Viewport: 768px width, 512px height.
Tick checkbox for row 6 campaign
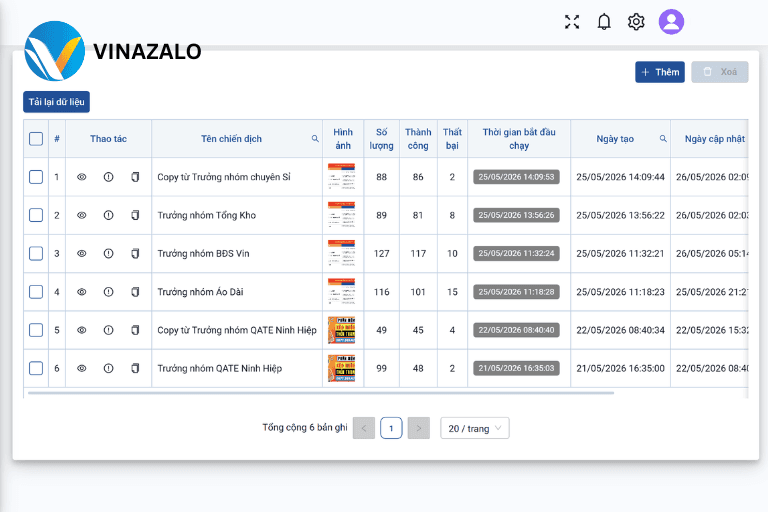(x=36, y=368)
